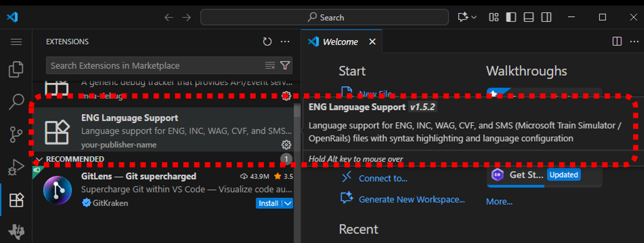Open the Get Started walkthrough card
This screenshot has height=243, width=644.
pos(545,175)
